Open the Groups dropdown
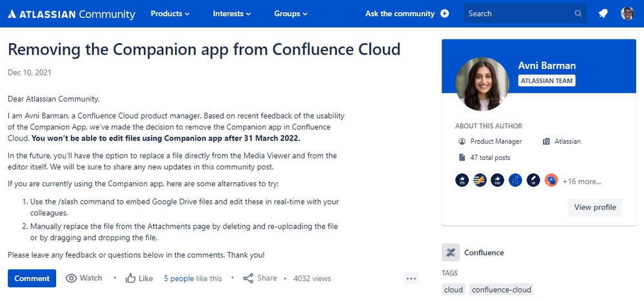This screenshot has width=644, height=299. pos(291,14)
